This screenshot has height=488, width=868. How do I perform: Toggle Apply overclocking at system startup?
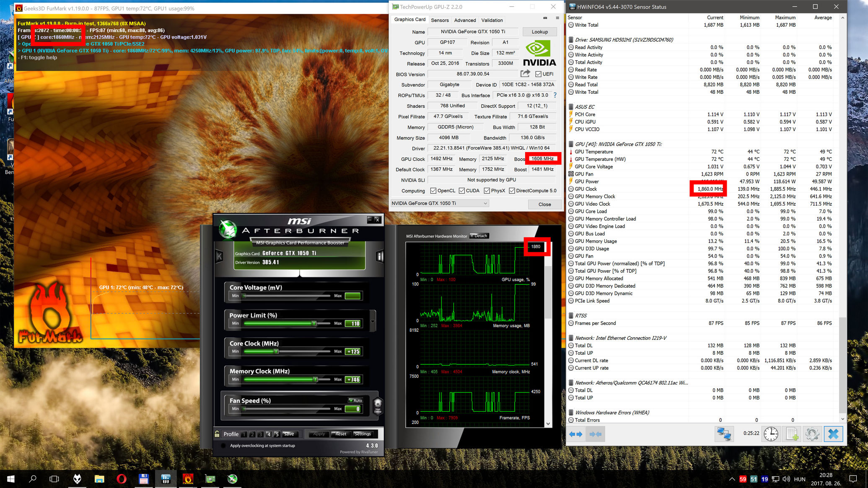(224, 446)
